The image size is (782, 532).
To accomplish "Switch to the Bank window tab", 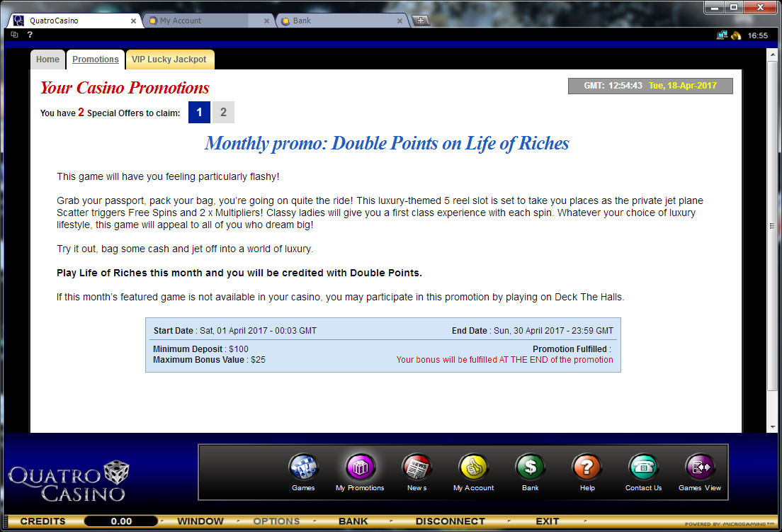I will point(342,21).
